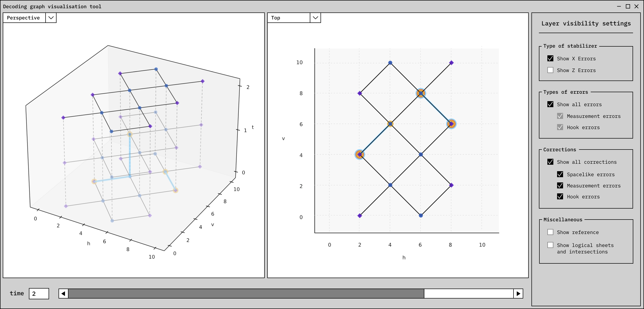Click highlighted diamond node at h=8, v=6
This screenshot has width=644, height=309.
click(x=451, y=124)
